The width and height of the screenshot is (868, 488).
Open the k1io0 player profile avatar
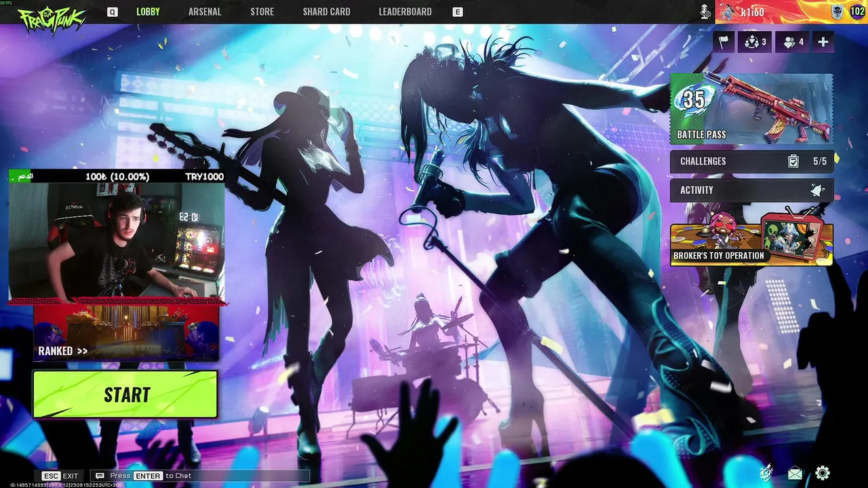click(727, 12)
